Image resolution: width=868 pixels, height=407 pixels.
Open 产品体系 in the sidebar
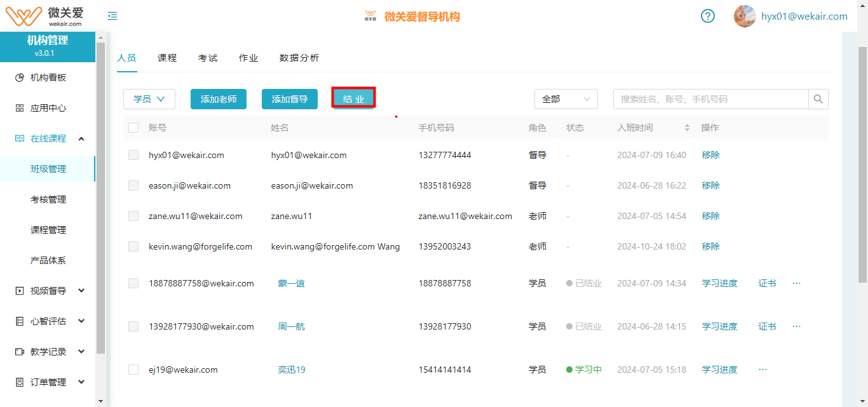(48, 260)
